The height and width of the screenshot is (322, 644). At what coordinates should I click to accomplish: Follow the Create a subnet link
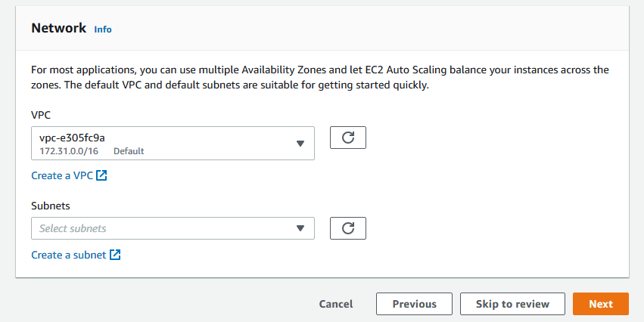click(69, 255)
